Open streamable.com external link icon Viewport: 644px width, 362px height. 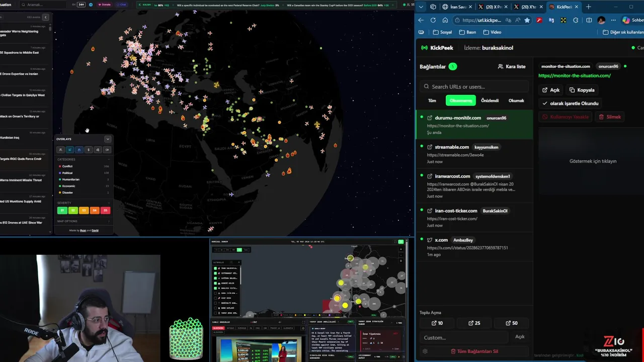click(430, 147)
